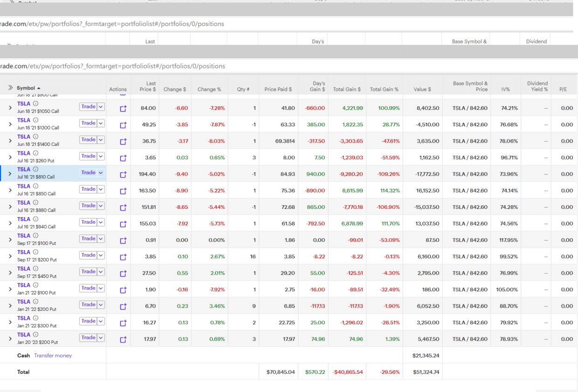Sort by Last Price $ column header

click(x=148, y=86)
